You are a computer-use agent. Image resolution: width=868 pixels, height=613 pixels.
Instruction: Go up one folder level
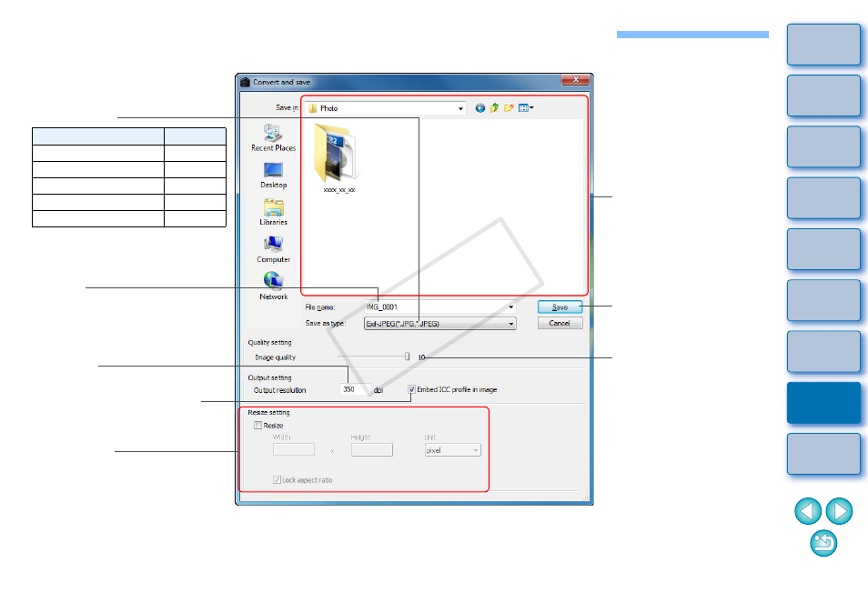494,108
